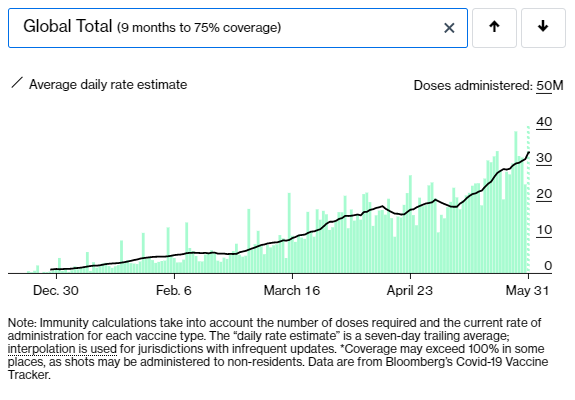
Task: Click the dashed latest-day bar at May 31
Action: pos(528,199)
